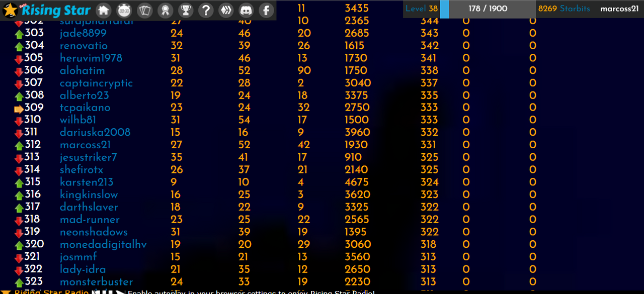Click the 178 / 1900 experience progress bar
This screenshot has height=294, width=644.
488,9
